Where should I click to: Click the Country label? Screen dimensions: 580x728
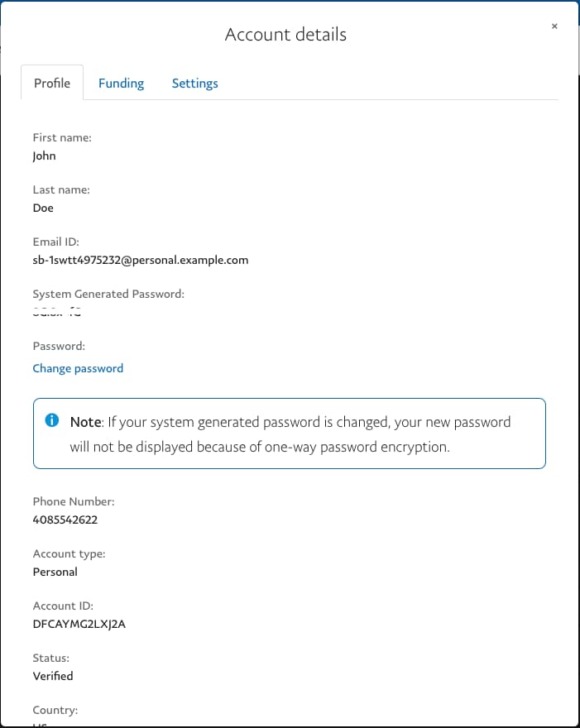pos(55,710)
